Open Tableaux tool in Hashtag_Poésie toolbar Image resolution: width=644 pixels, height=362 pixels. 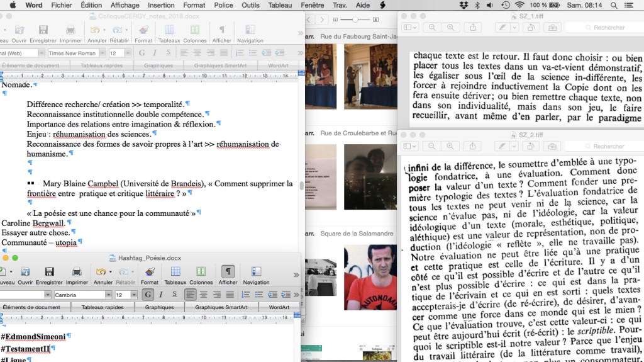(175, 272)
